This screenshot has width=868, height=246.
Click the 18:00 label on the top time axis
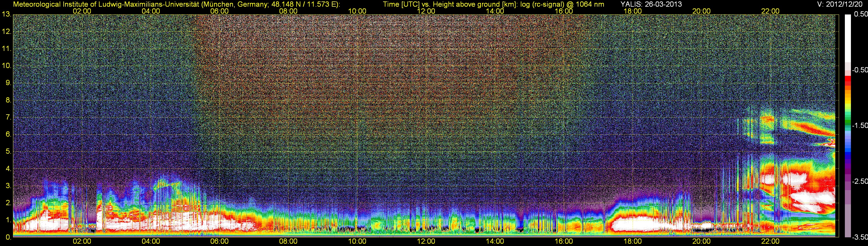click(x=633, y=11)
